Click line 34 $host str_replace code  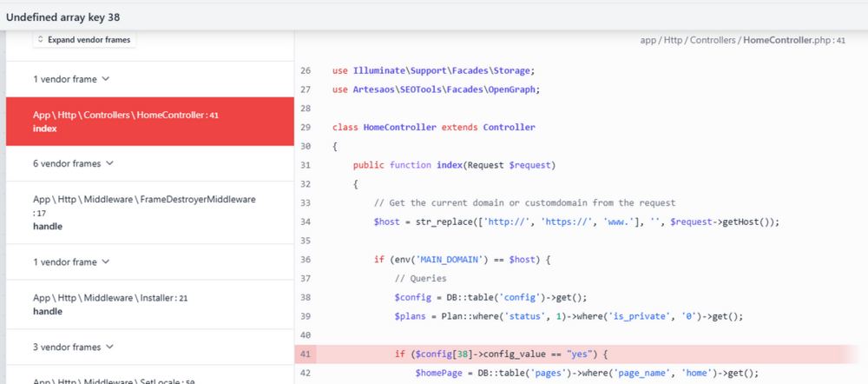click(x=576, y=222)
